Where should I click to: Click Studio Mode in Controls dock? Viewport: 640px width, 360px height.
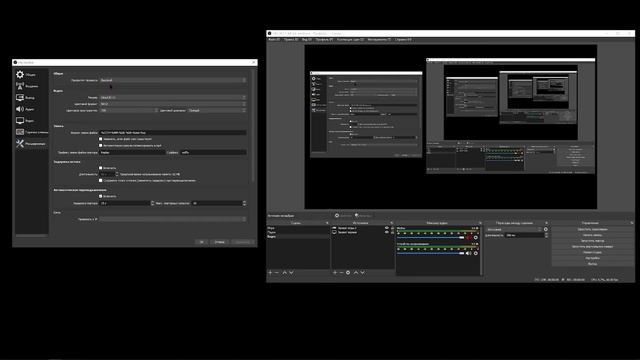(593, 252)
